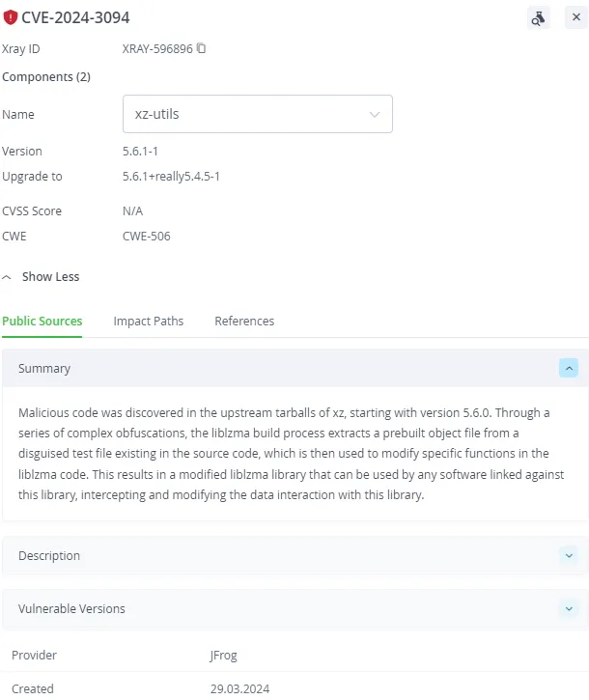589x700 pixels.
Task: Click the CWE field label
Action: [x=14, y=237]
